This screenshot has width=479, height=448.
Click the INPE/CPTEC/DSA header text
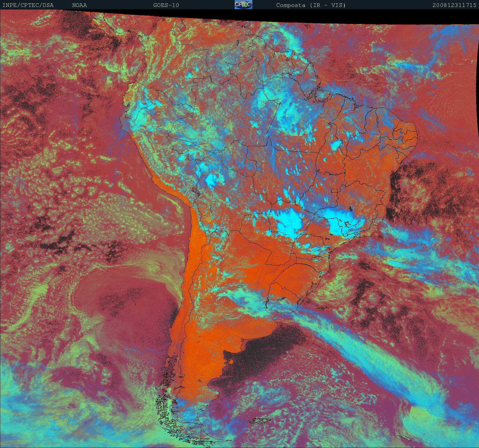(28, 5)
